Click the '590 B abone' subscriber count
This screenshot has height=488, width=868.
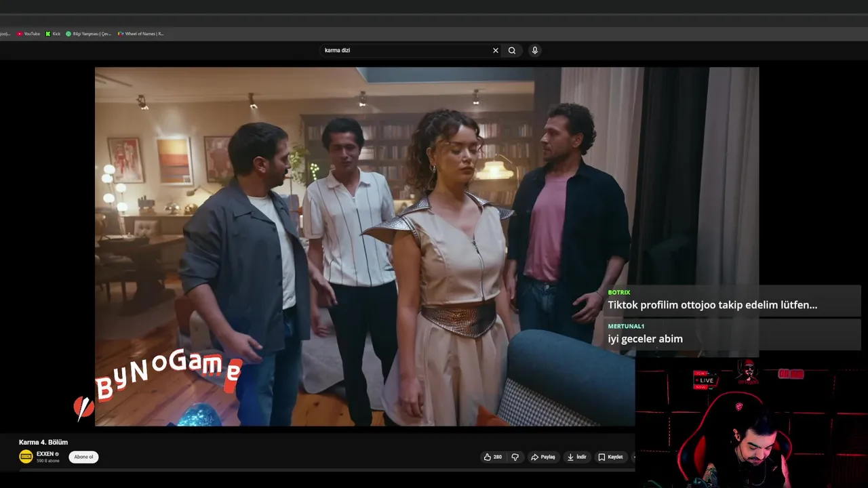coord(48,461)
